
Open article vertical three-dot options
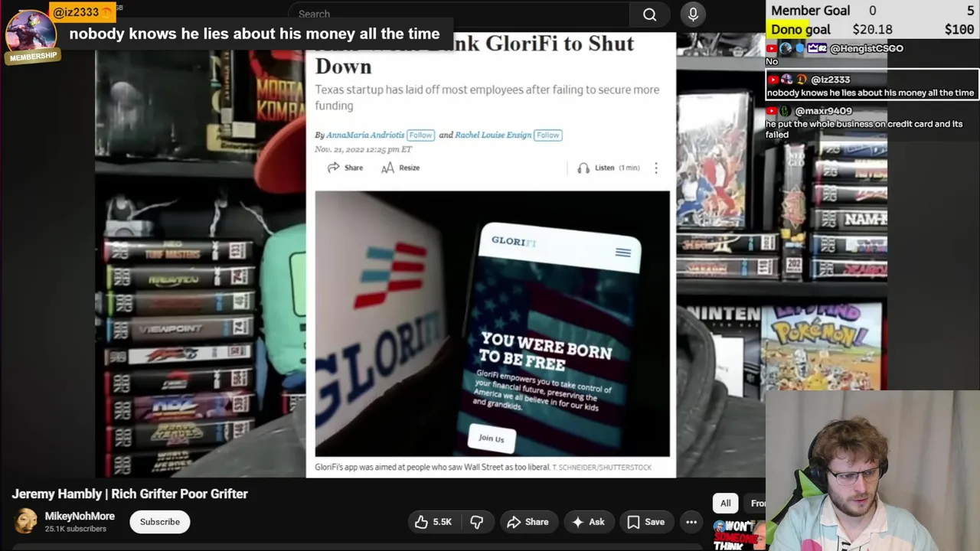click(x=656, y=168)
